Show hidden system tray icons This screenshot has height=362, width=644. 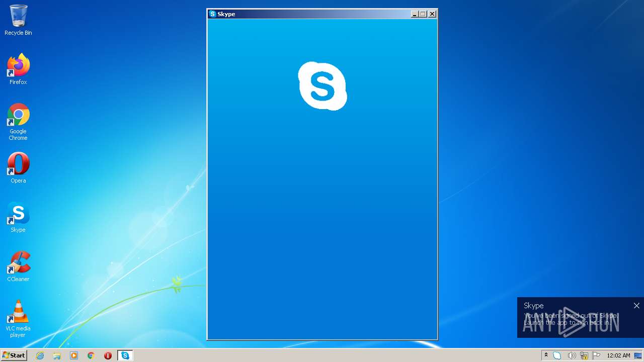(546, 355)
